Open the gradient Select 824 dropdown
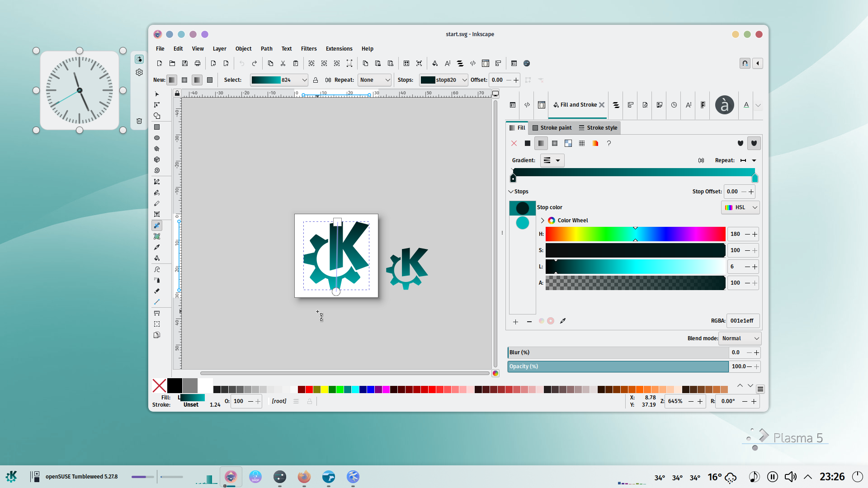868x488 pixels. [279, 80]
